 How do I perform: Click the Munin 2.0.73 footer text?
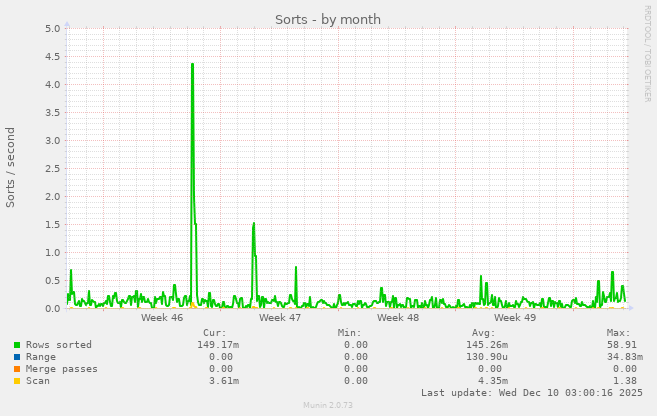pyautogui.click(x=328, y=405)
